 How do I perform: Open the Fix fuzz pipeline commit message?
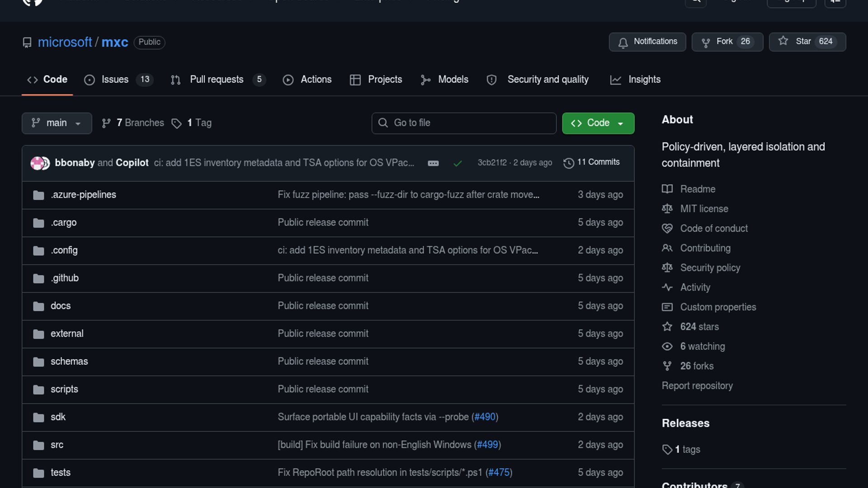[x=408, y=195]
